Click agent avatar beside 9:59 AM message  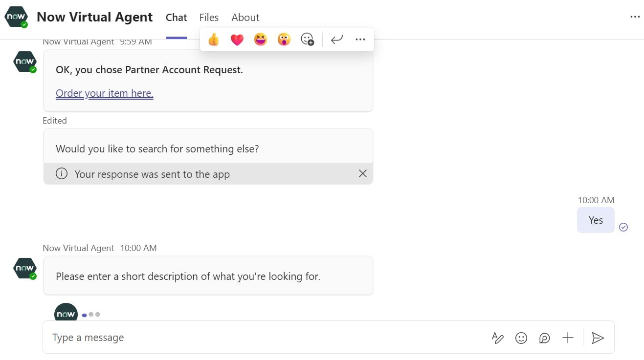[x=25, y=62]
